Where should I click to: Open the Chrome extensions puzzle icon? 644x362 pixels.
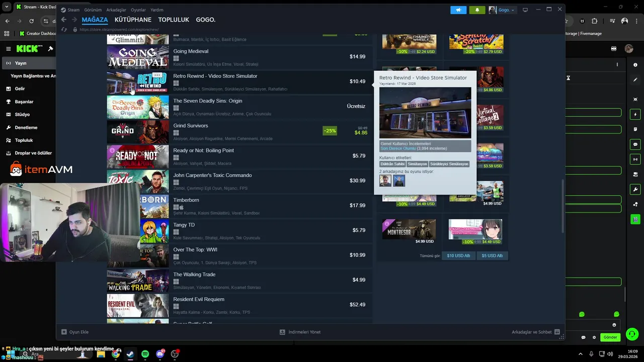coord(594,21)
